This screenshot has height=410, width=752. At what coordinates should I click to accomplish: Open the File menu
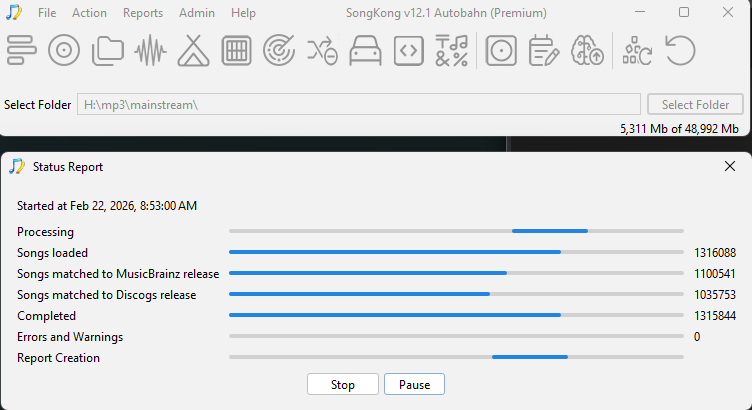click(47, 13)
